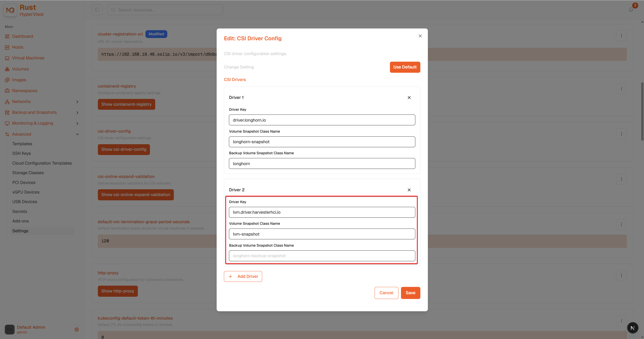This screenshot has height=339, width=644.
Task: Select Settings in the sidebar
Action: [42, 231]
